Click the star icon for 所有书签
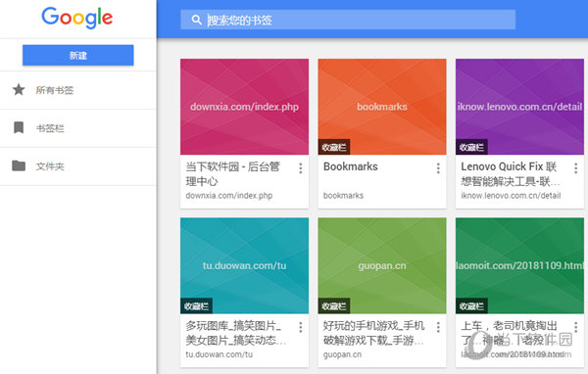Screen dimensions: 588x374 [x=19, y=89]
